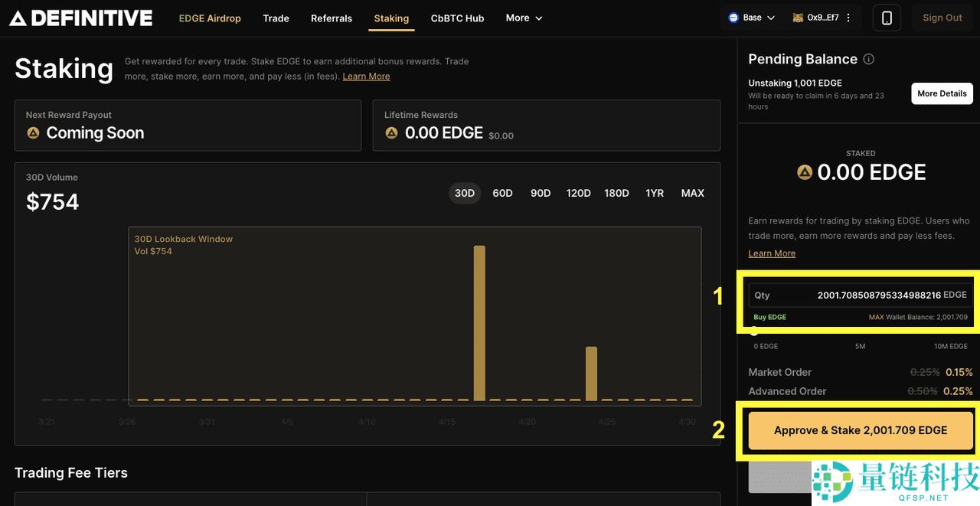Go to the CbBTC Hub tab
This screenshot has height=506, width=980.
(457, 18)
